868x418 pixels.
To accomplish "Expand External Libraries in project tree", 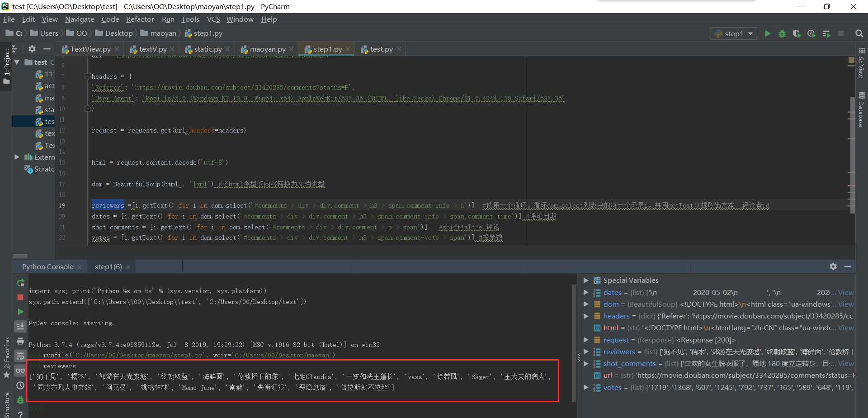I will pos(17,157).
